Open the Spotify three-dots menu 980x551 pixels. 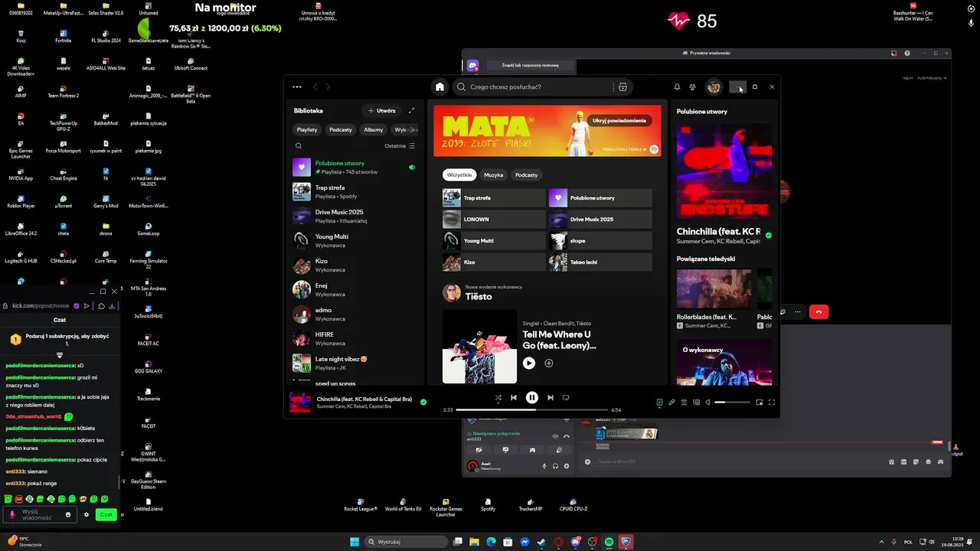click(297, 86)
